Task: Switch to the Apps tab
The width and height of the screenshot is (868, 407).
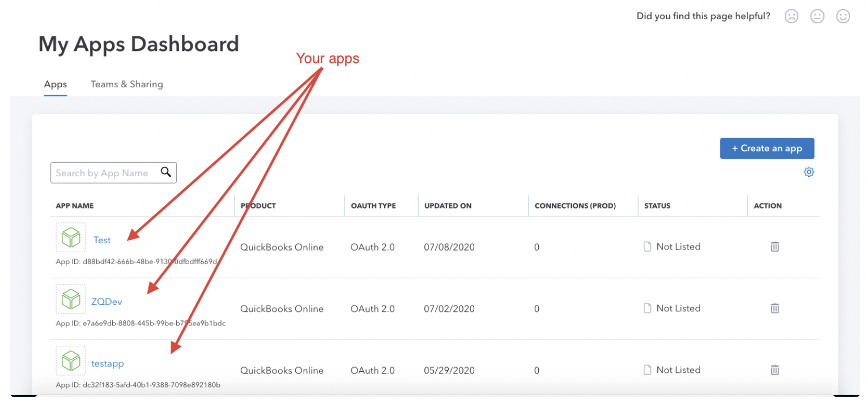Action: click(x=56, y=84)
